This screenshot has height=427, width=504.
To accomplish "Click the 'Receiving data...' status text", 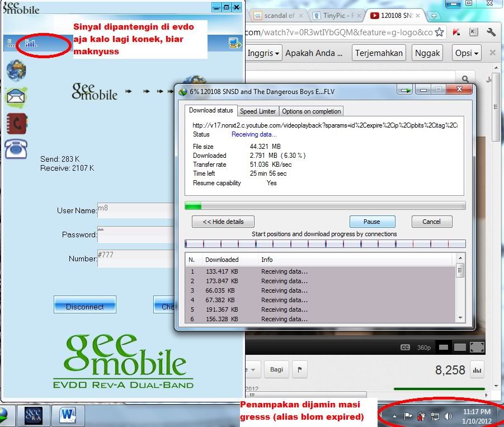I will coord(254,134).
